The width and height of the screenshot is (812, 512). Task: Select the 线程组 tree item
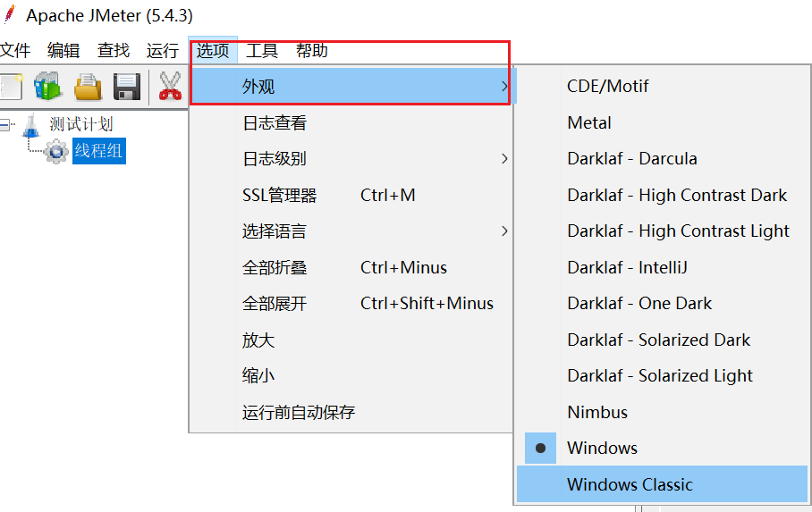pos(98,151)
